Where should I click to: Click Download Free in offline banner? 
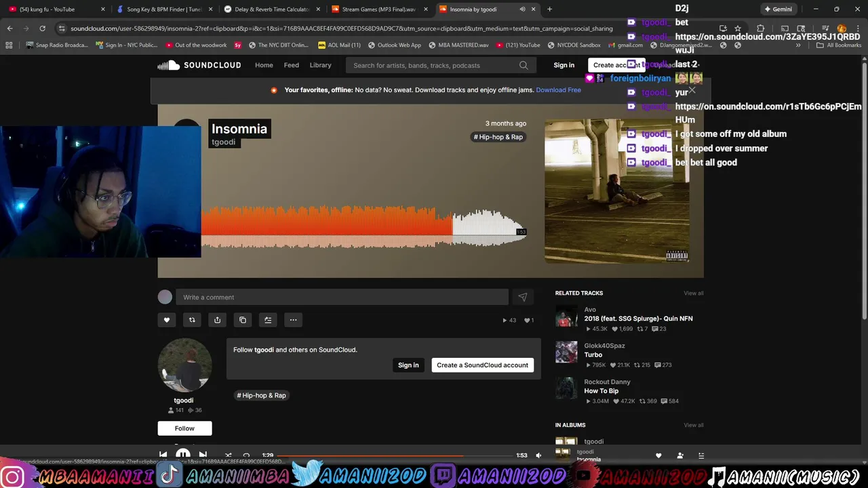[558, 90]
